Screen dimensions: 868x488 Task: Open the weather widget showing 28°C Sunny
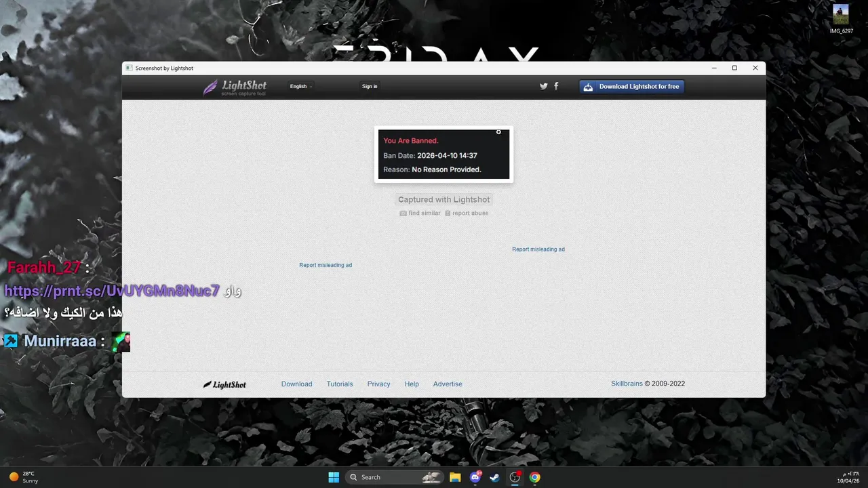[x=24, y=477]
